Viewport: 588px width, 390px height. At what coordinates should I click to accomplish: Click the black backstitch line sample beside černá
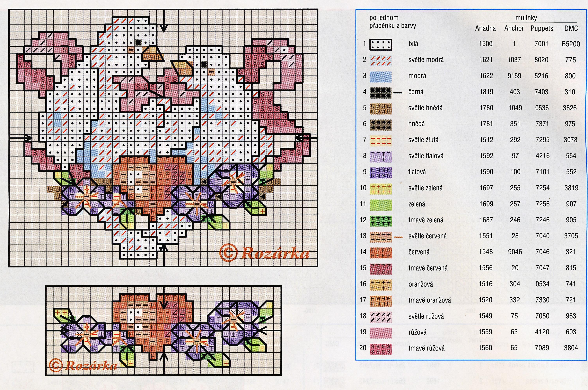(398, 93)
